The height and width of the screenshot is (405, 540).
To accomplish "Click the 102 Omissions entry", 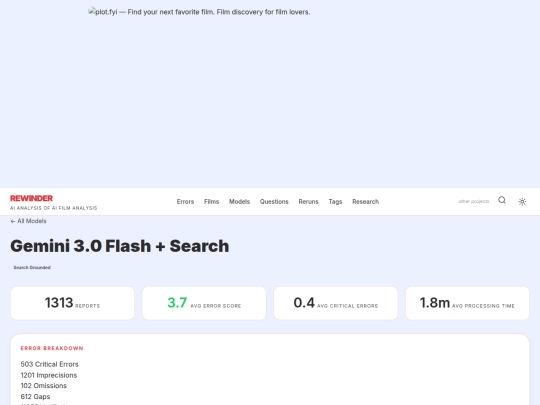I will tap(44, 386).
